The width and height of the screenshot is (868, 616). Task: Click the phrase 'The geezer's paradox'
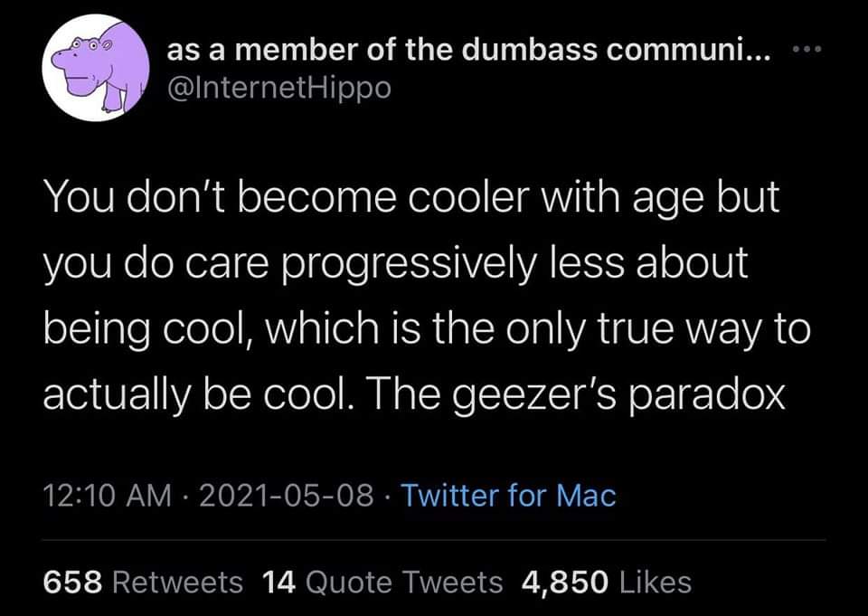tap(575, 395)
